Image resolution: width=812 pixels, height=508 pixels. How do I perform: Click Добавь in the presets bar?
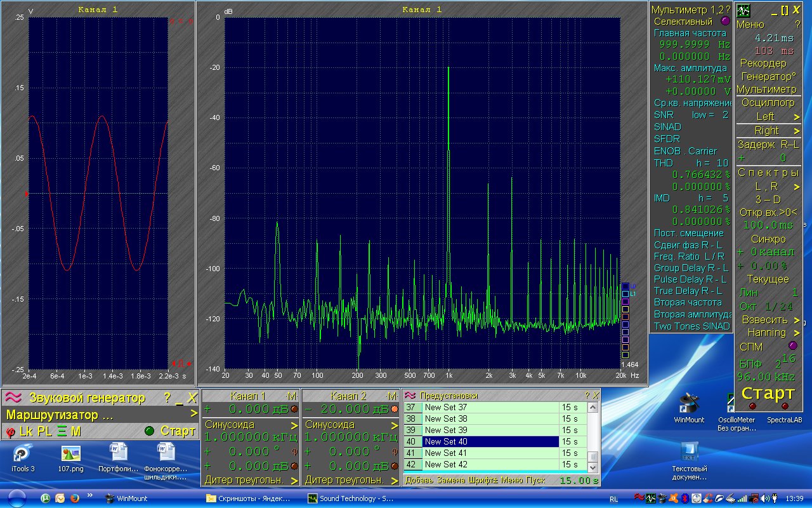[419, 480]
